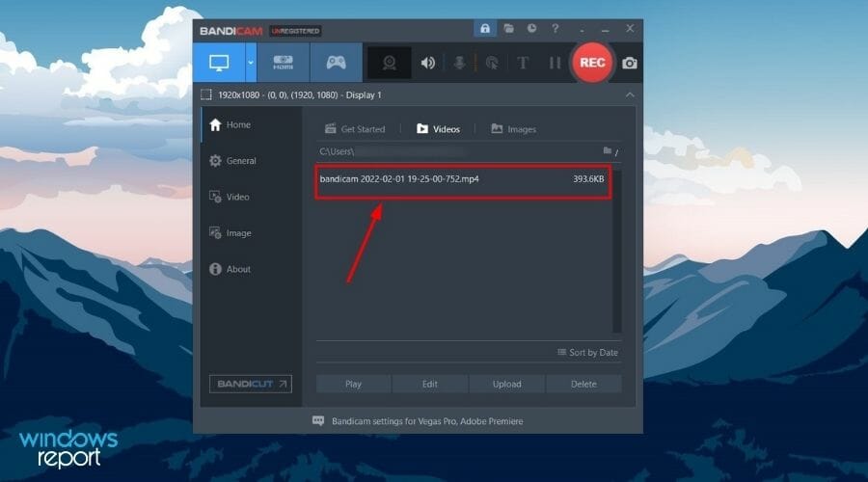Minimize the Bandicam window
Screen dimensions: 868x482
point(605,29)
